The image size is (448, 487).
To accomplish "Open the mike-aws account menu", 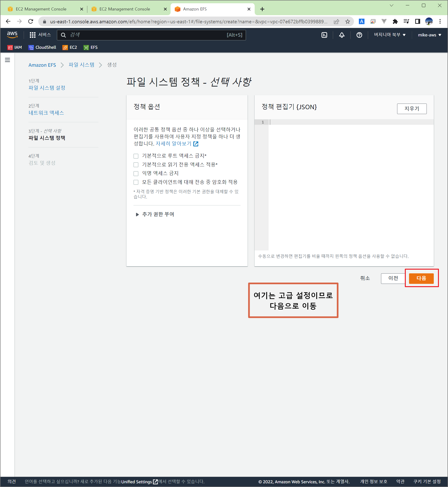I will click(x=429, y=35).
